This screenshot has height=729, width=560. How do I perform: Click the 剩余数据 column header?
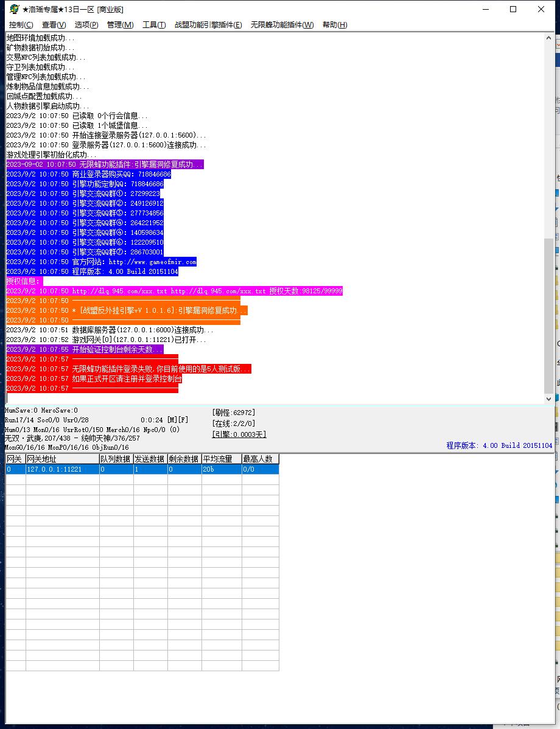pyautogui.click(x=184, y=459)
